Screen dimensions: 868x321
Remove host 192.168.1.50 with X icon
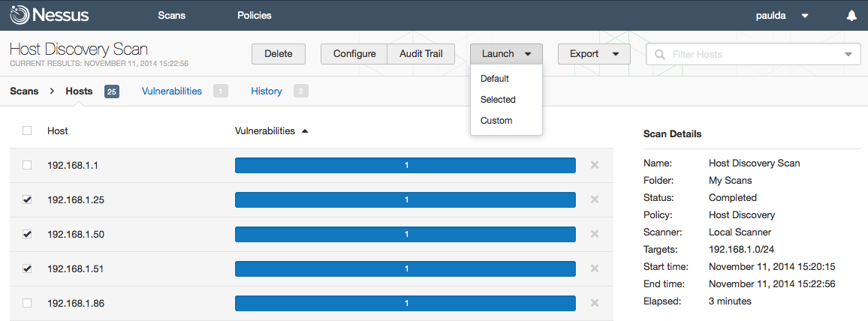click(595, 234)
